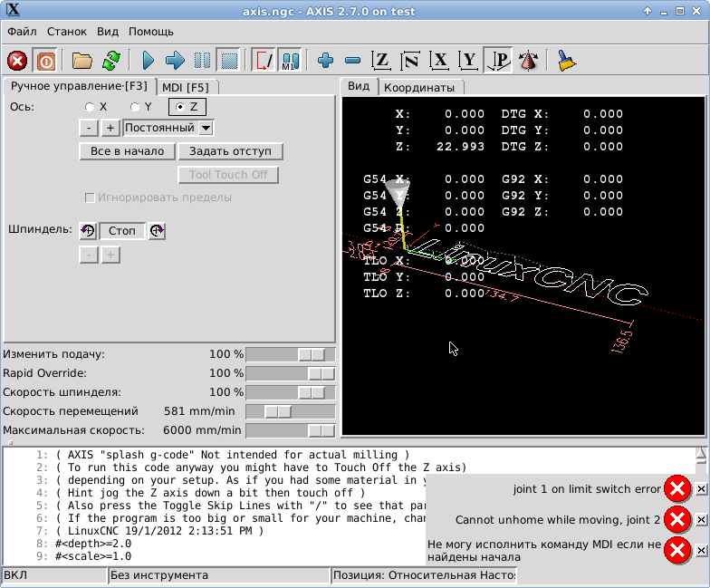Execute next line with step arrow icon

tap(176, 61)
